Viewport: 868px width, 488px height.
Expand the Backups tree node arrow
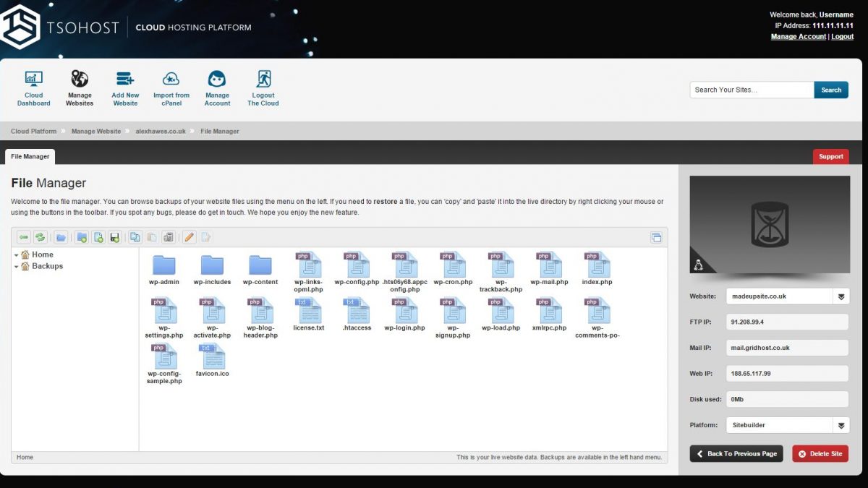(16, 267)
